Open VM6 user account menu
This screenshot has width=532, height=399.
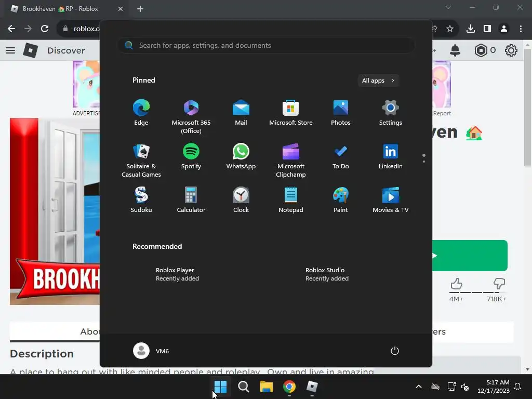pyautogui.click(x=151, y=351)
